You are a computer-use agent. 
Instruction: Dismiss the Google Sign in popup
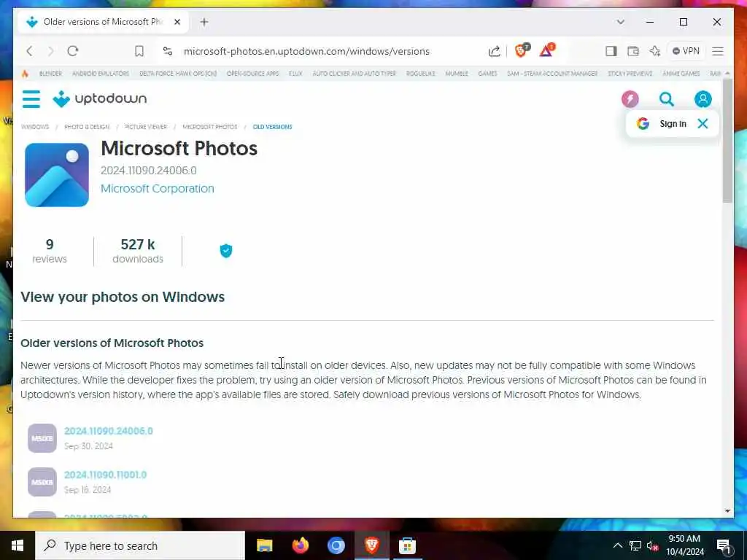[703, 124]
